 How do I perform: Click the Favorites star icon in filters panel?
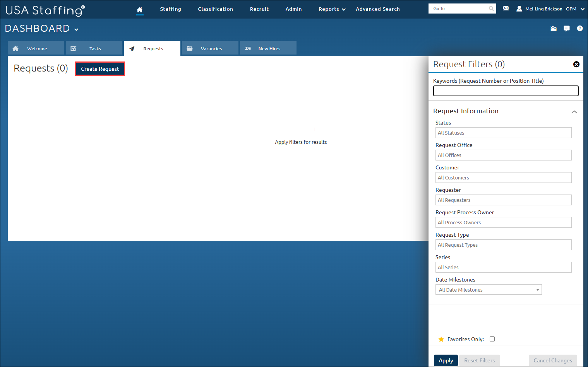[441, 339]
